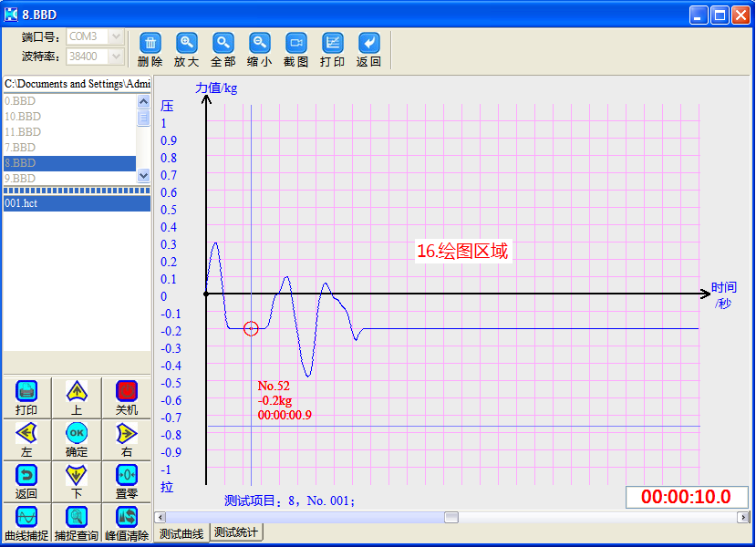Screen dimensions: 756x547
Task: Click the Return (返回) toolbar icon
Action: tap(369, 43)
